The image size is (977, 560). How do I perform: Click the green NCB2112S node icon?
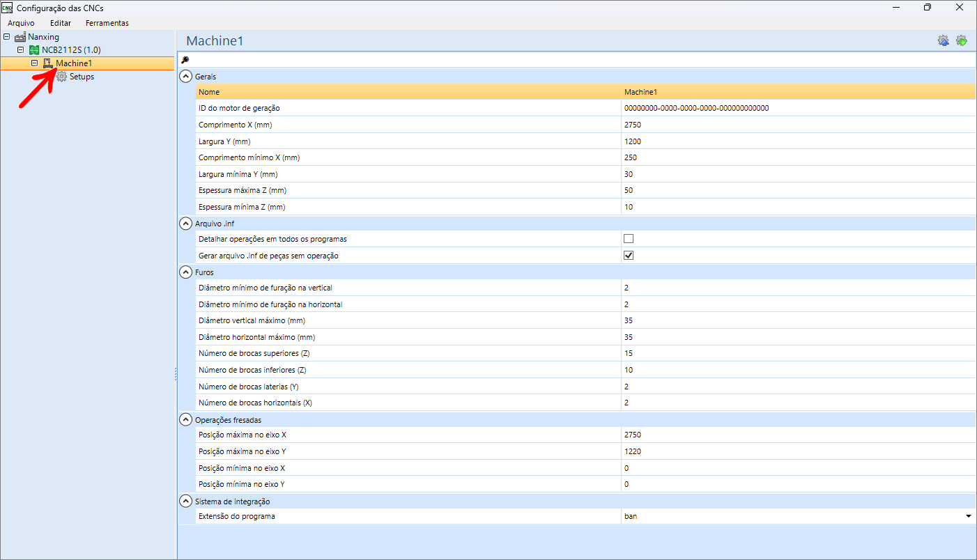click(x=34, y=50)
